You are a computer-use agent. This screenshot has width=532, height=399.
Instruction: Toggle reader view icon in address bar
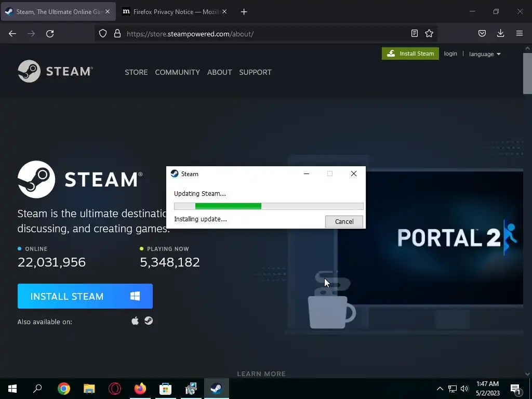pos(414,33)
